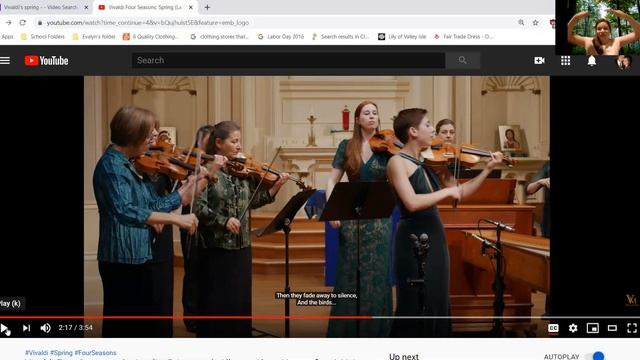Toggle the Autoplay switch
The width and height of the screenshot is (640, 360).
tap(596, 356)
